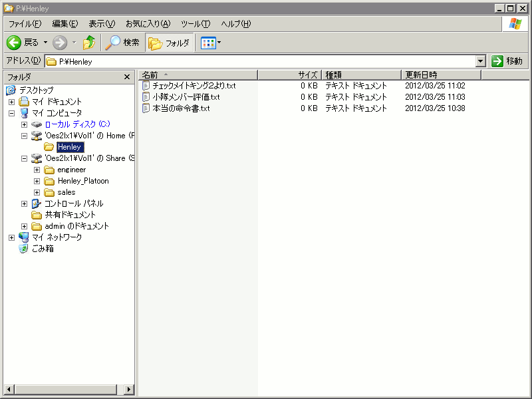Open the お気に入り(A) menu
This screenshot has width=532, height=399.
click(148, 24)
